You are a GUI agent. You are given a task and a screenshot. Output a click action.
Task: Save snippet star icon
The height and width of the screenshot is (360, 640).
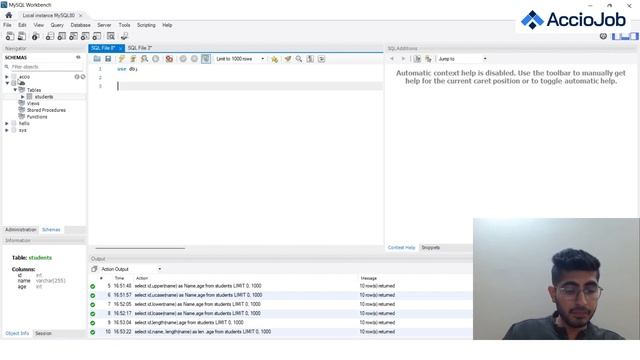[275, 59]
